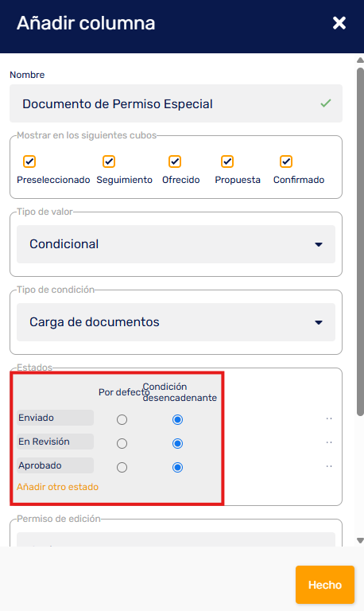Uncheck the Confirmado checkbox
The width and height of the screenshot is (364, 611).
(286, 162)
